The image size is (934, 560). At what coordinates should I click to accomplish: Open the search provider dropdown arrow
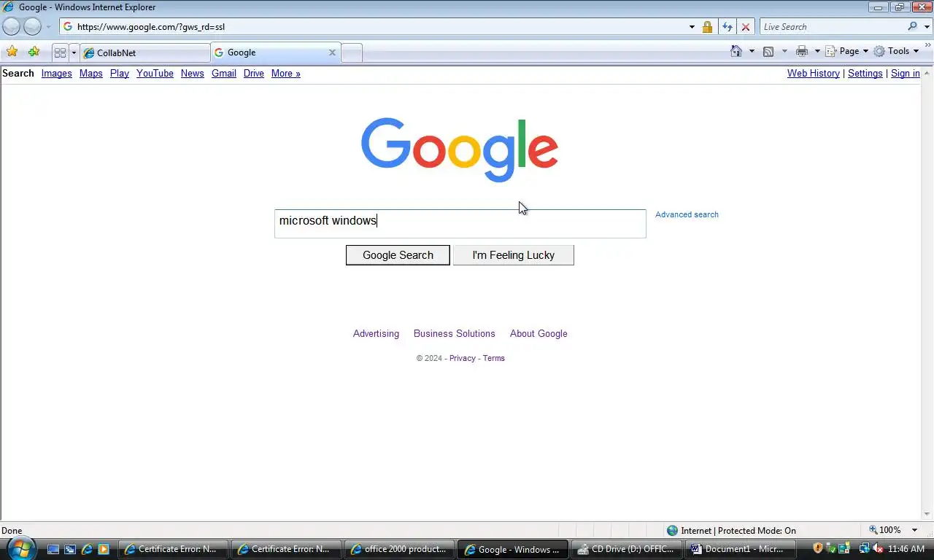[927, 27]
